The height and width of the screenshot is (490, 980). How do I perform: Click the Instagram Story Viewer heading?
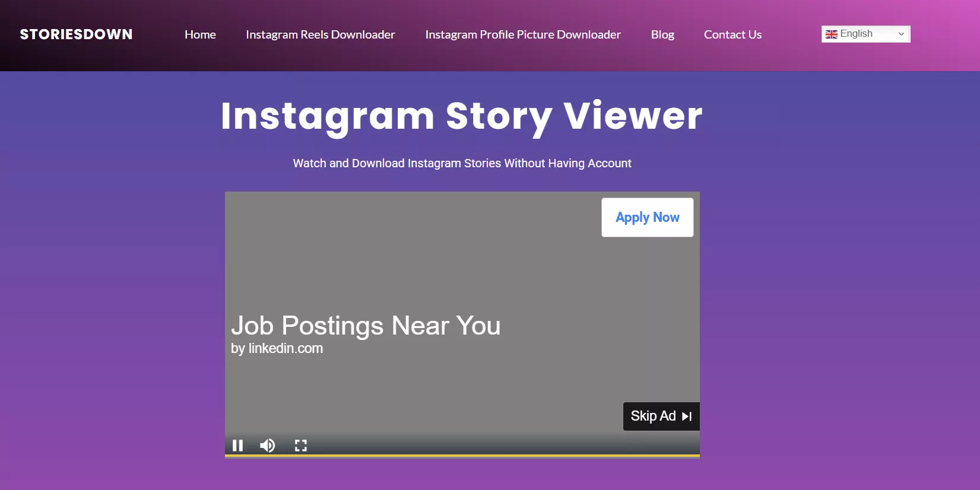coord(461,116)
